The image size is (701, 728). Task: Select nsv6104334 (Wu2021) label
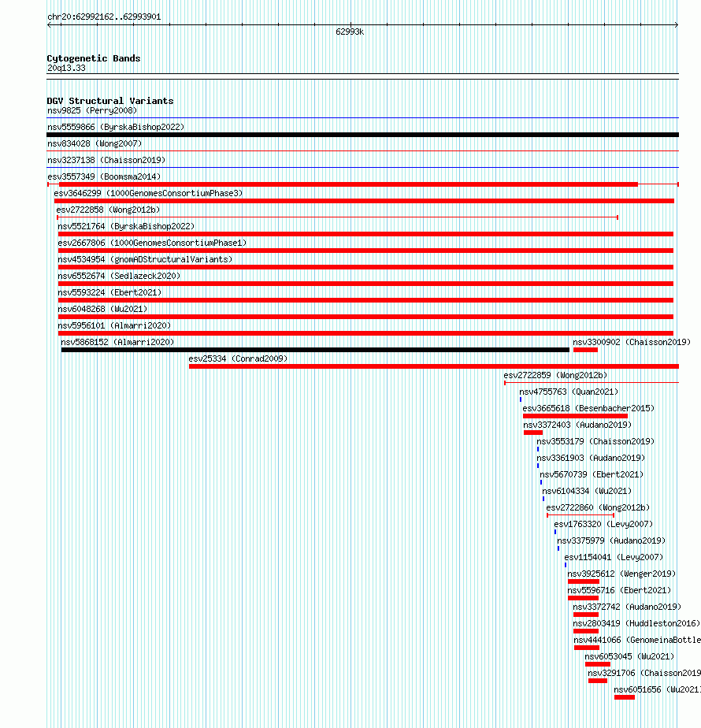coord(587,491)
